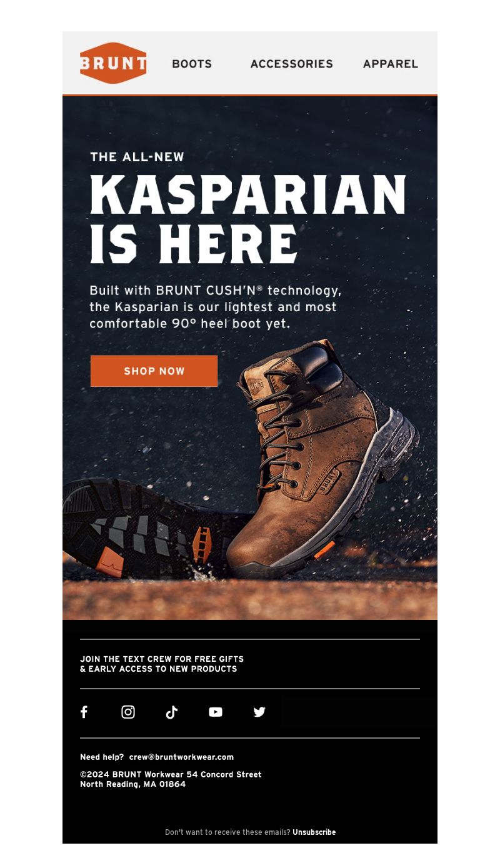Go to the ACCESSORIES section
Image resolution: width=500 pixels, height=868 pixels.
coord(291,64)
